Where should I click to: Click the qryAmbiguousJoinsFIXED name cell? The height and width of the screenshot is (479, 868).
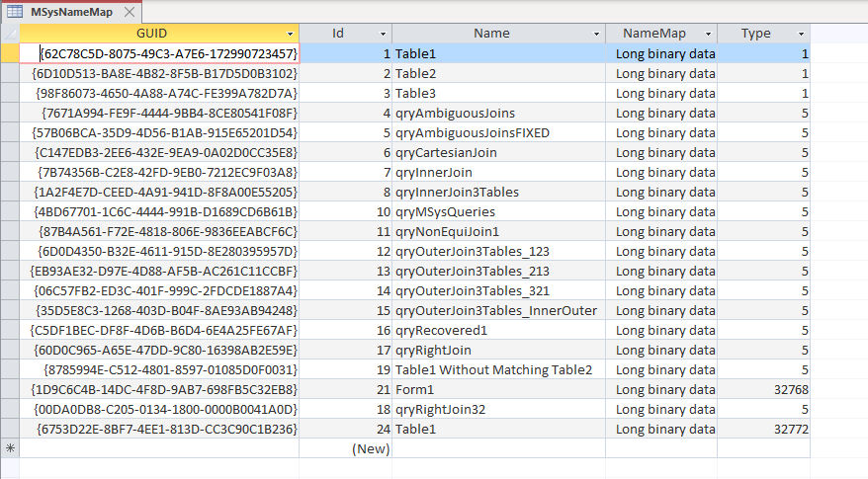click(x=499, y=132)
